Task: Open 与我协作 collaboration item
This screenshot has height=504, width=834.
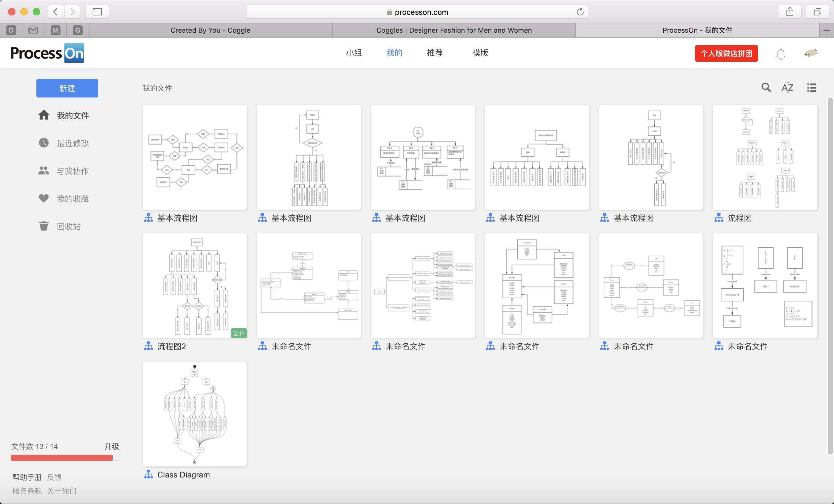Action: point(72,171)
